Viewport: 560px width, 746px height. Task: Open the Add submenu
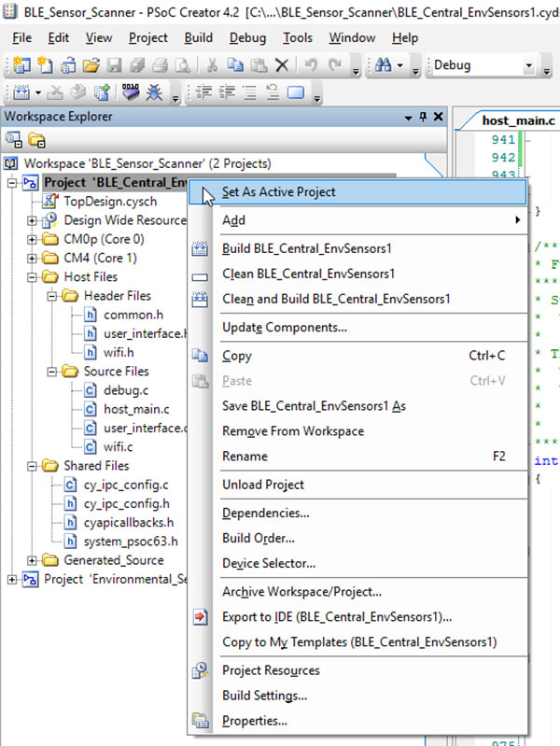(357, 220)
